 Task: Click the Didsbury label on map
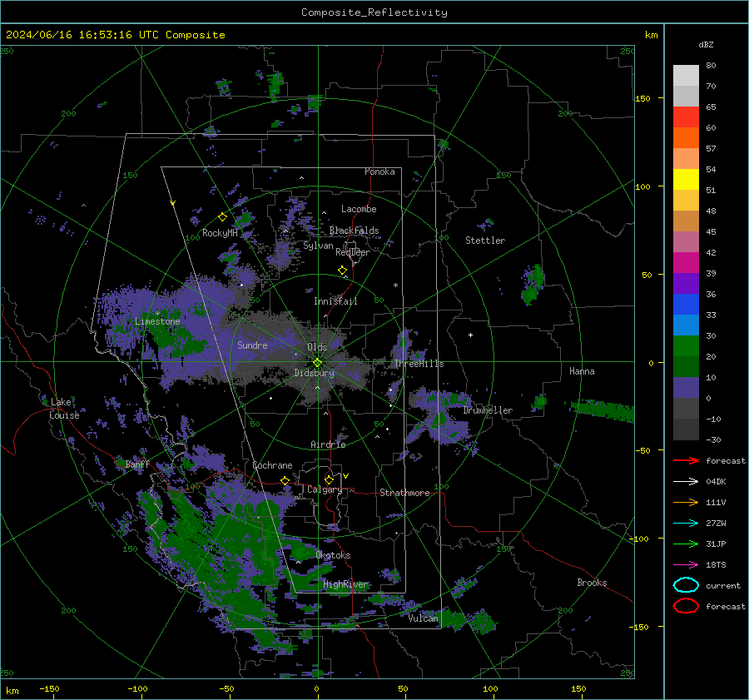[314, 373]
